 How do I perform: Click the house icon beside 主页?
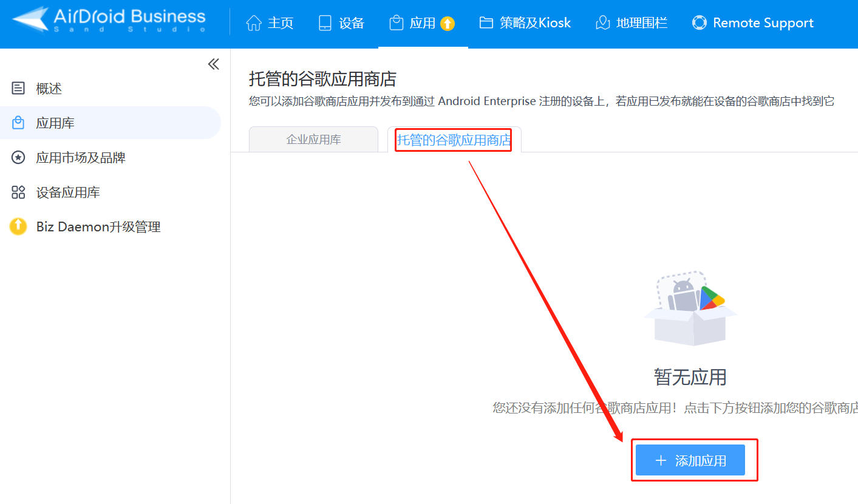[x=253, y=23]
